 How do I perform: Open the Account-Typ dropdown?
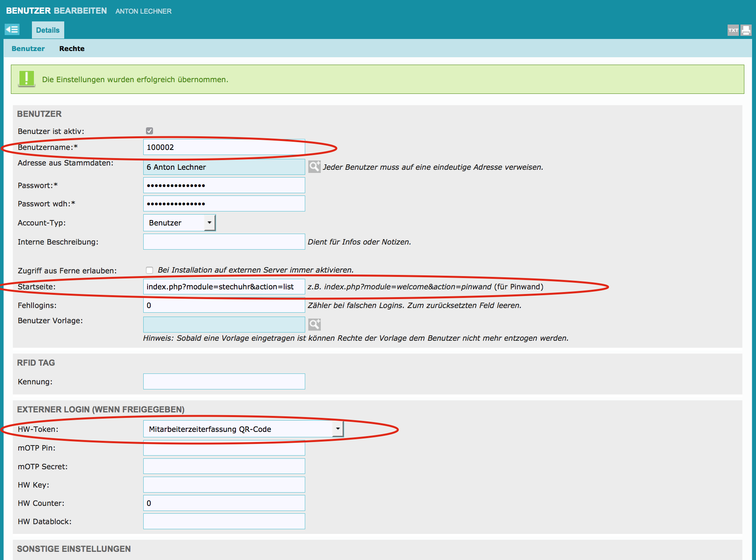179,223
